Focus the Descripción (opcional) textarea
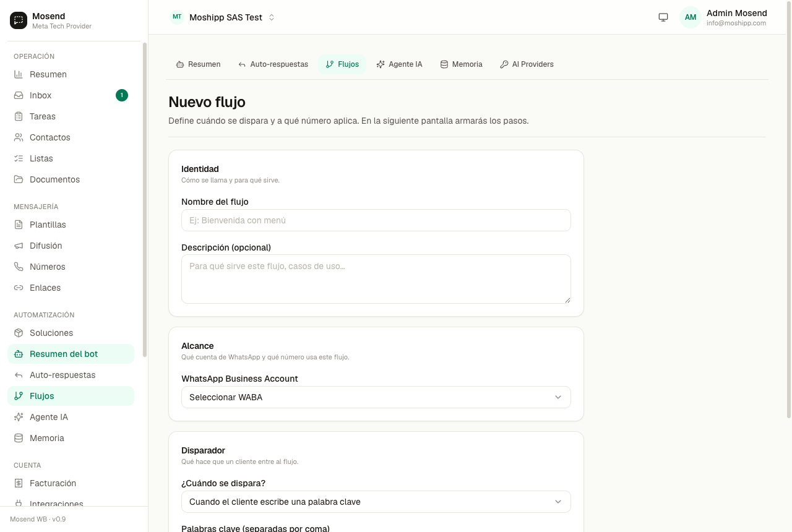This screenshot has height=532, width=792. (376, 279)
